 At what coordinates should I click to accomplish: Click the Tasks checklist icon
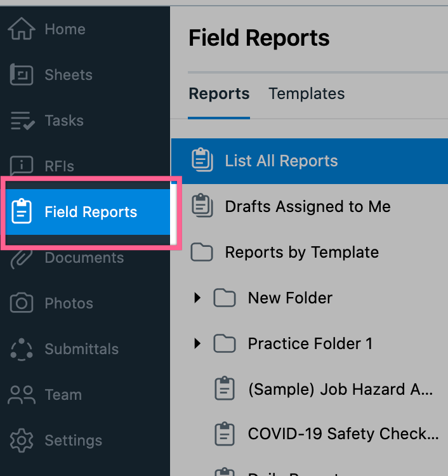click(x=22, y=121)
